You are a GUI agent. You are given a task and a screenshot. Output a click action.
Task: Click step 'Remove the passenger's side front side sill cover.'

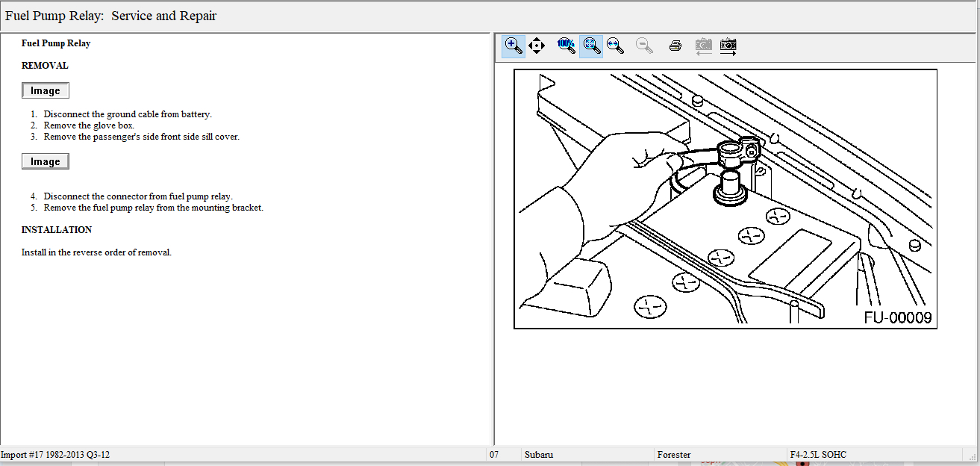coord(141,137)
